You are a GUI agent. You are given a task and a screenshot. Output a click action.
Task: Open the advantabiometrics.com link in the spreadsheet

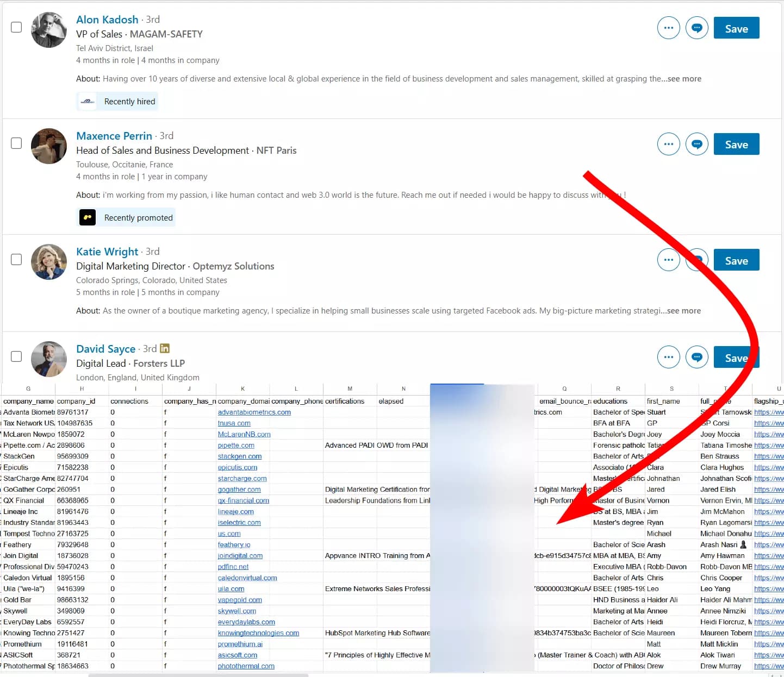253,412
